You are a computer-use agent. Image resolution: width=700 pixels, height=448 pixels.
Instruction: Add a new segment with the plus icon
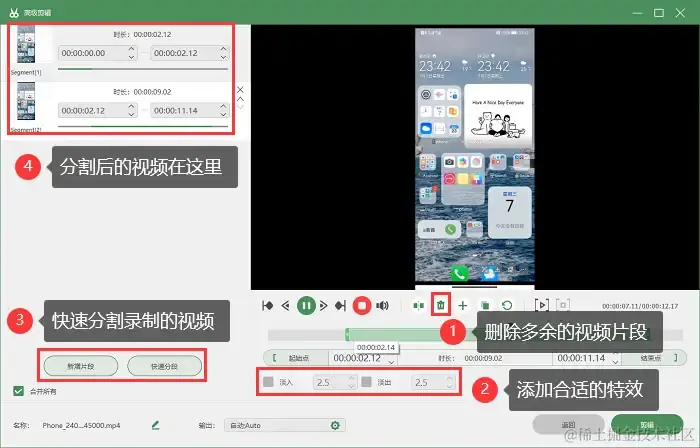click(x=462, y=306)
